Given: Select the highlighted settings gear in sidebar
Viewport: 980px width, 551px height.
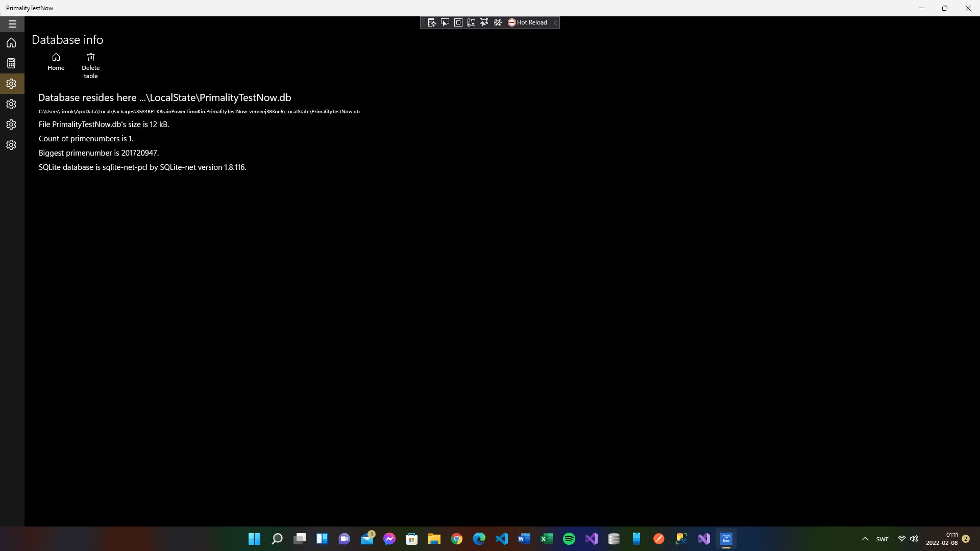Looking at the screenshot, I should click(x=11, y=84).
